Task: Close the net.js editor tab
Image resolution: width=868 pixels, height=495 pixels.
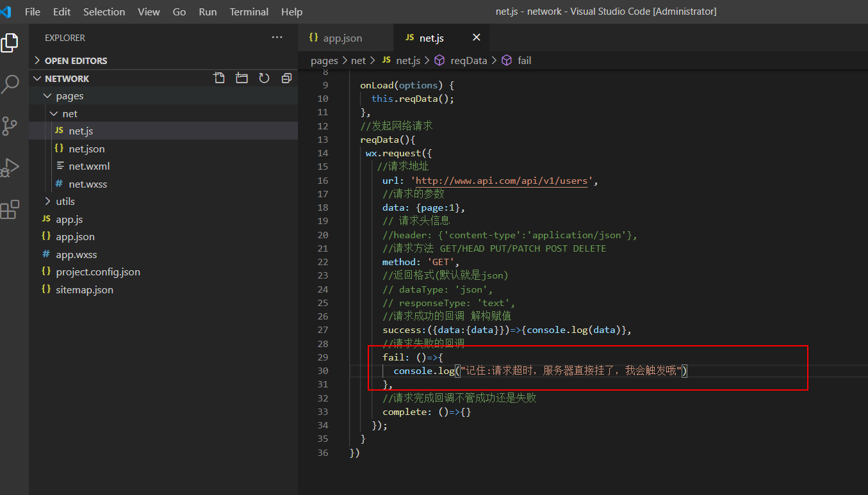Action: click(x=476, y=38)
